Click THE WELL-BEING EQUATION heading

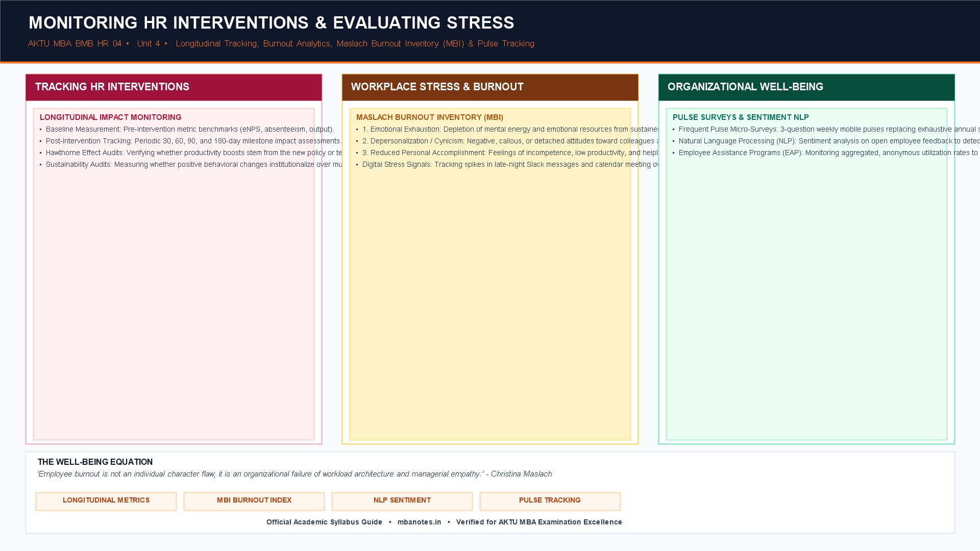tap(95, 462)
